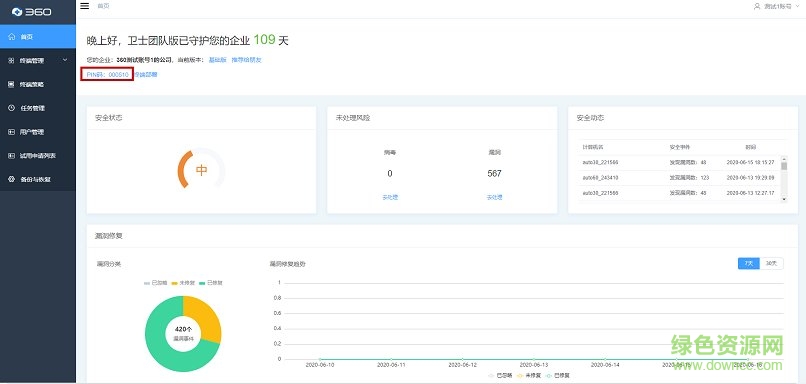Open 终端策略 in the sidebar
The image size is (806, 384).
coord(38,84)
